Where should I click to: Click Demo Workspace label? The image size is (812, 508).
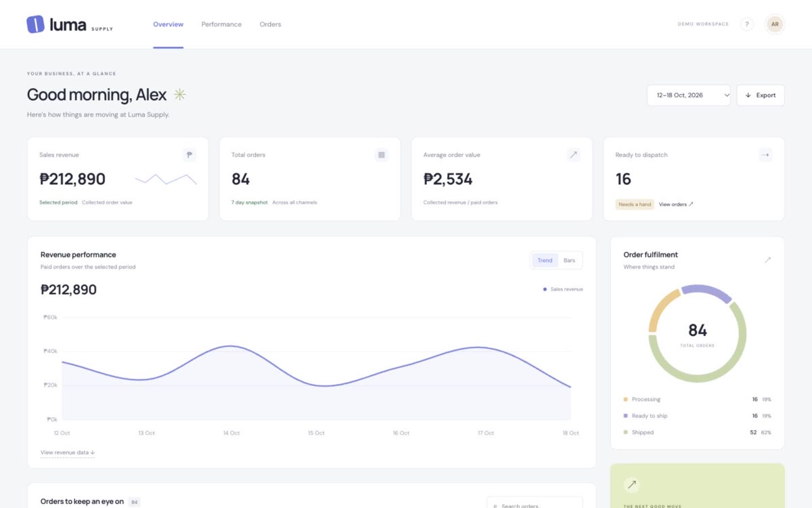click(703, 24)
